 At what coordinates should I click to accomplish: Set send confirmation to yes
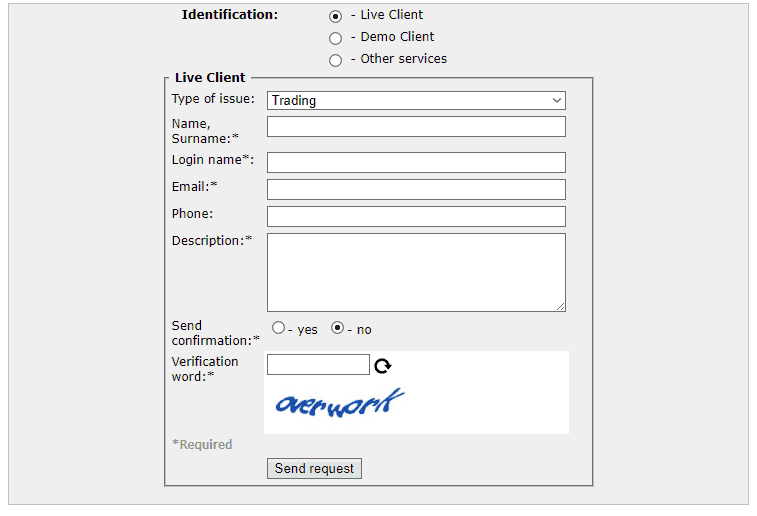tap(279, 328)
